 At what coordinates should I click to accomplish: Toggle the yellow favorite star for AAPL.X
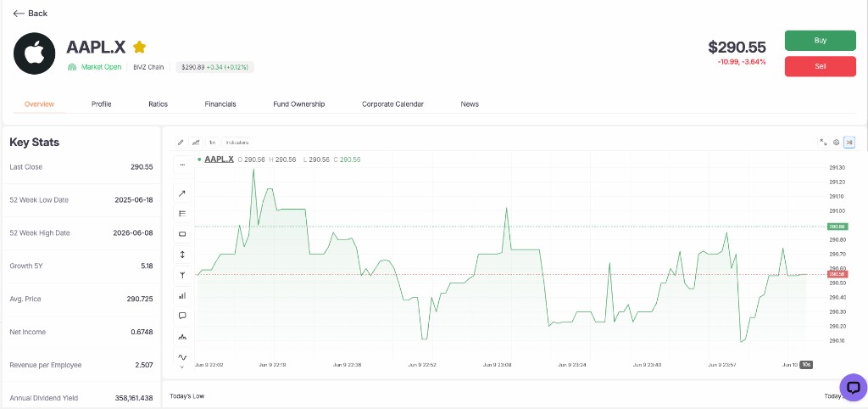[139, 48]
